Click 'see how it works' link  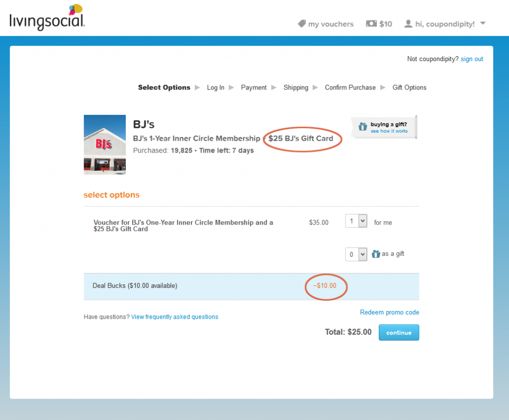(x=389, y=131)
